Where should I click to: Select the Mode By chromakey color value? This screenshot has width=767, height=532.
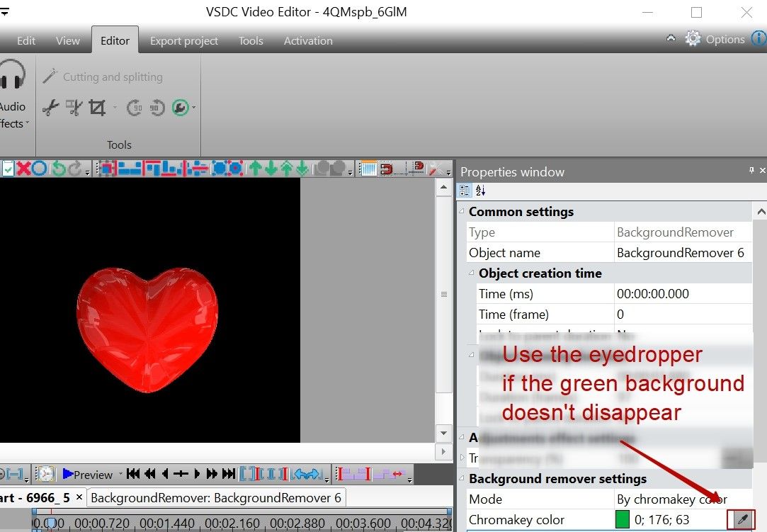[x=683, y=499]
